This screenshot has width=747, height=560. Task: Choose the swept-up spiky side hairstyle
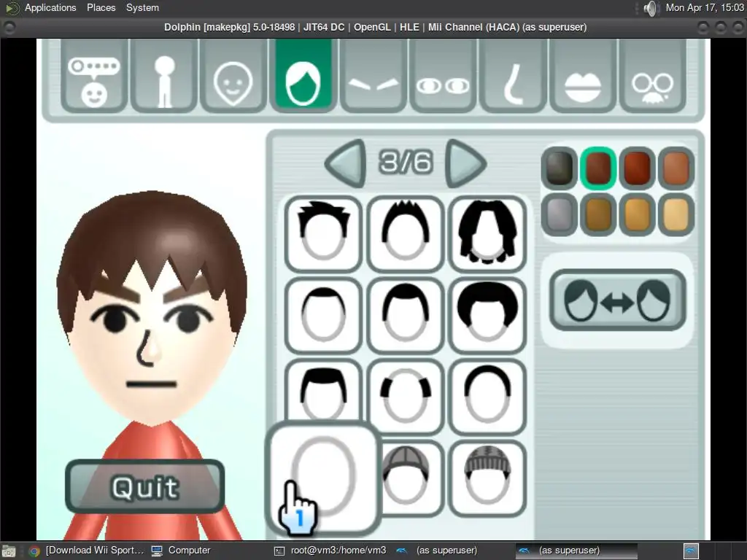coord(323,234)
